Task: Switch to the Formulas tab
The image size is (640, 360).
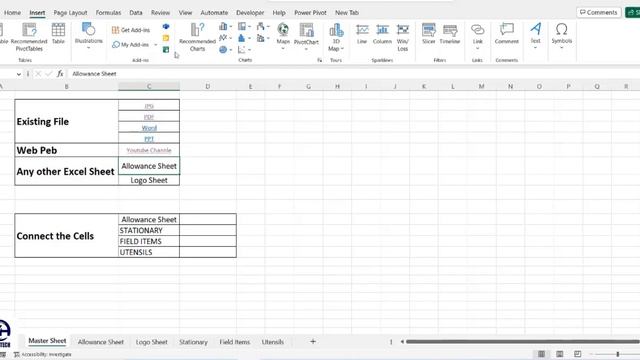Action: click(x=108, y=13)
